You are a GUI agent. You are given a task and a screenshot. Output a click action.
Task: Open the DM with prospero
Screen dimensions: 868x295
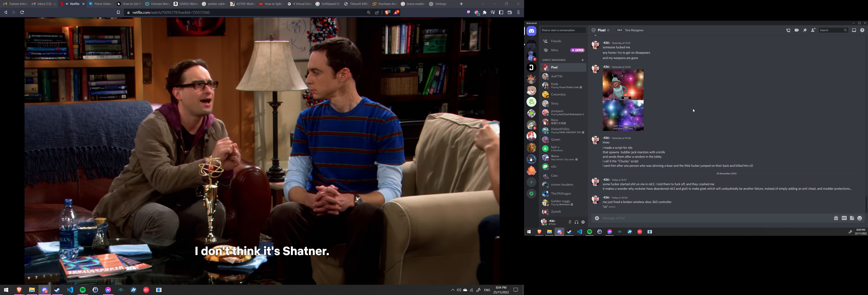(x=563, y=113)
